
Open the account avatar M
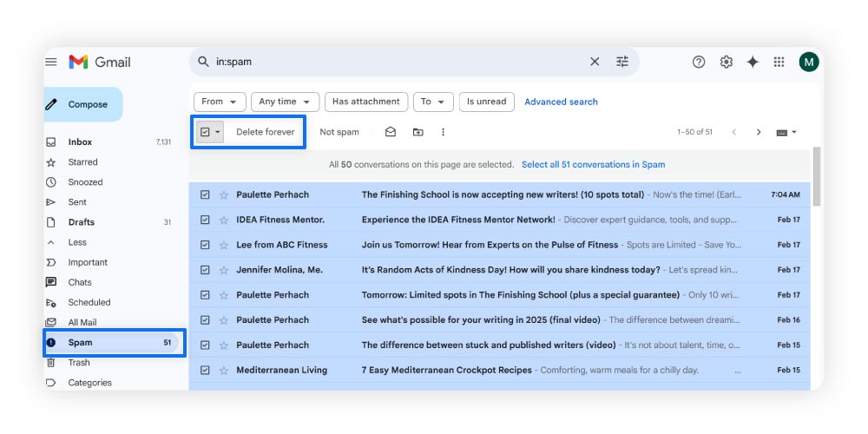(x=809, y=62)
